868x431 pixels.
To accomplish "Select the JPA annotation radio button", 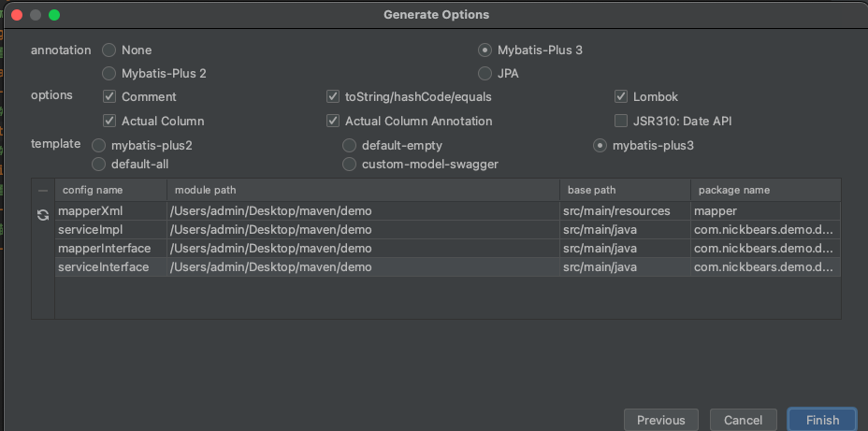I will tap(485, 74).
